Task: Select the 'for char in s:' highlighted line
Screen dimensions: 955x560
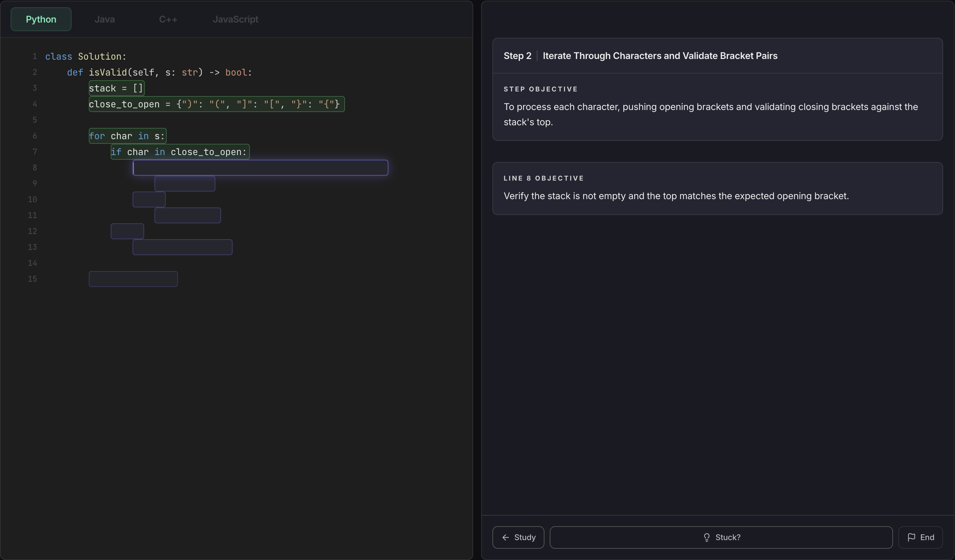Action: (x=127, y=136)
